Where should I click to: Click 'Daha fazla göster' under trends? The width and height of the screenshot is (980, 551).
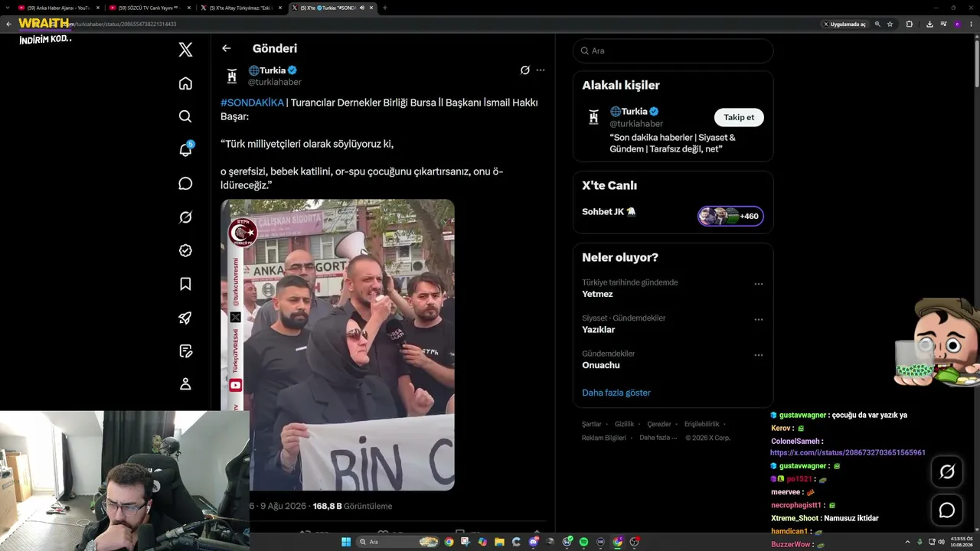coord(616,393)
